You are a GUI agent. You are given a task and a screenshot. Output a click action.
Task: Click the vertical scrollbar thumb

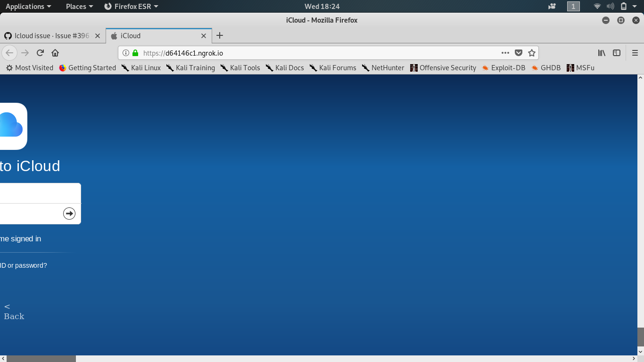[641, 337]
